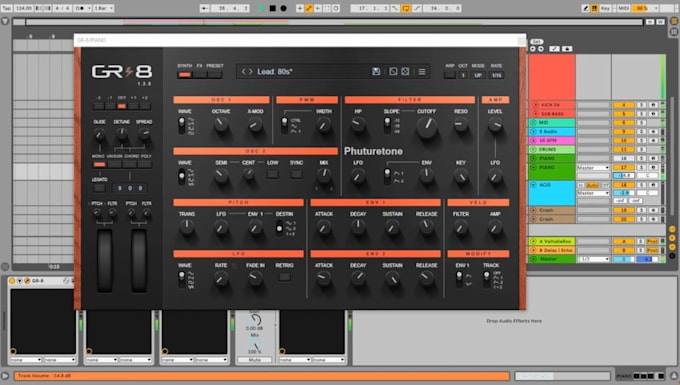Select the center OCT octave button
This screenshot has height=385, width=680.
pos(122,106)
